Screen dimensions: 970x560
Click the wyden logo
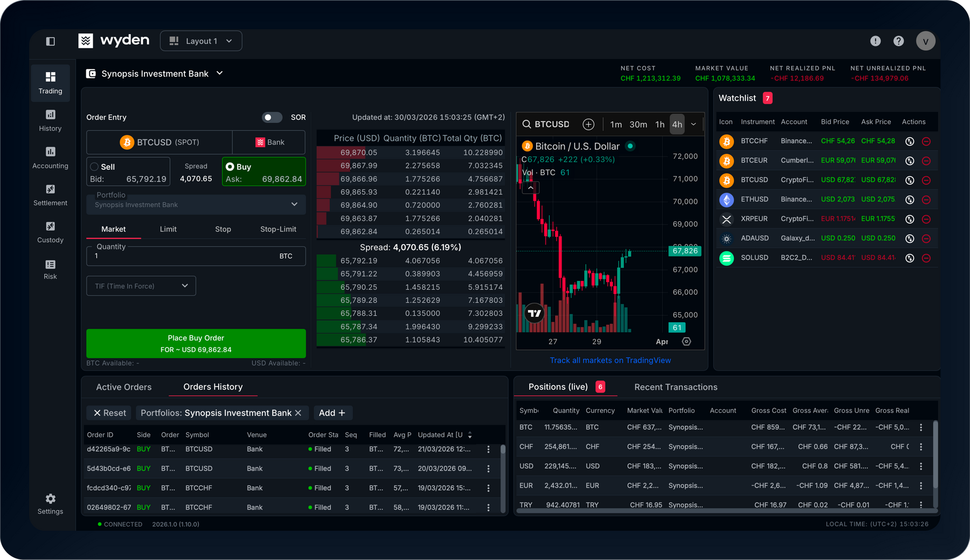click(x=114, y=41)
